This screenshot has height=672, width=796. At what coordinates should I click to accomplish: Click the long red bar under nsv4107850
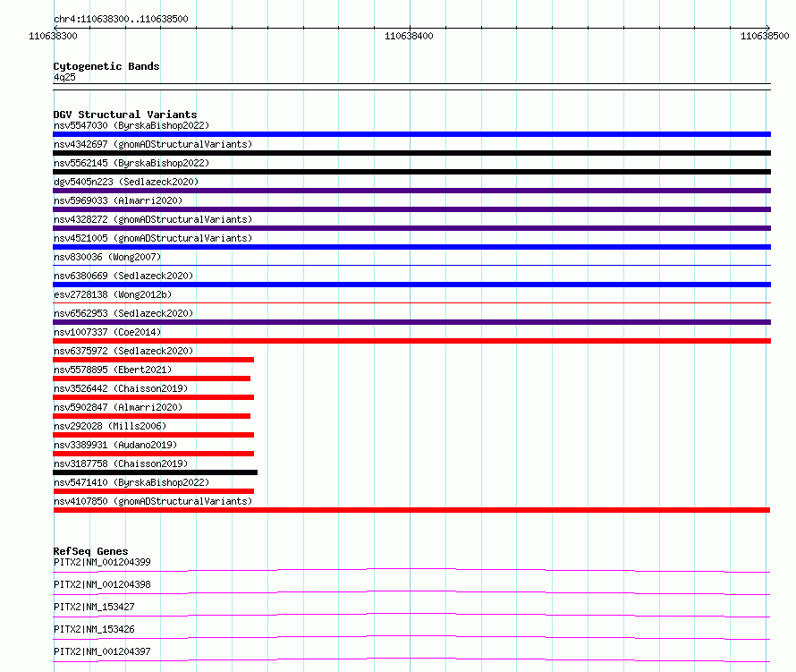click(411, 510)
